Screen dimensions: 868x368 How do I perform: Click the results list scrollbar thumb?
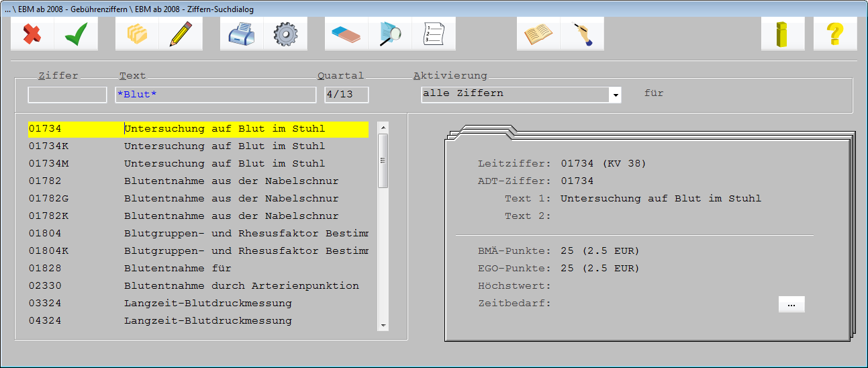tap(383, 160)
